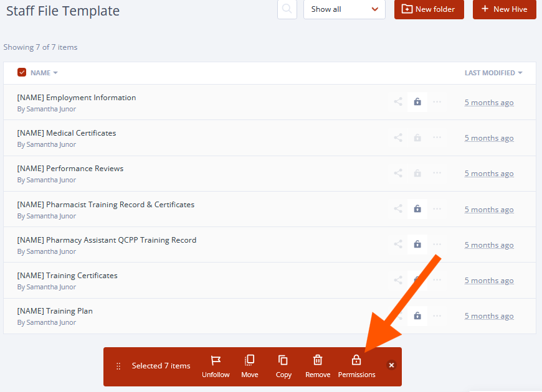Screen dimensions: 542x392
Task: Close the selection action bar
Action: coord(391,365)
